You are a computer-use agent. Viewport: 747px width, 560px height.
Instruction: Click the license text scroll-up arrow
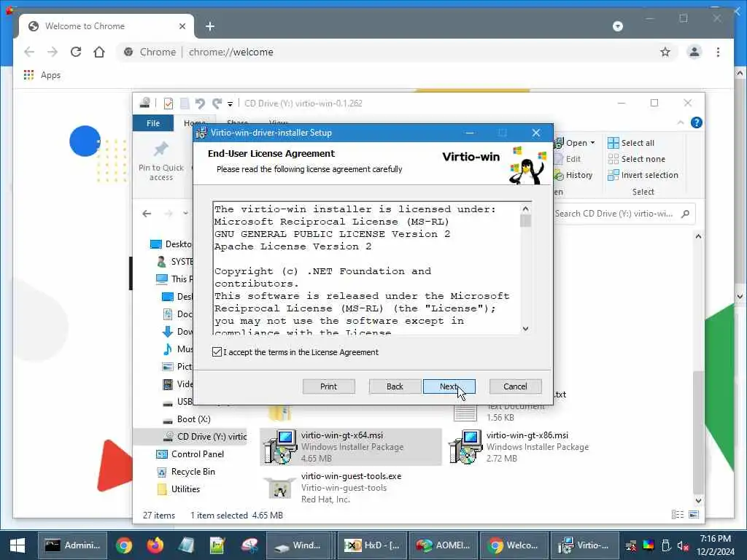[x=525, y=209]
